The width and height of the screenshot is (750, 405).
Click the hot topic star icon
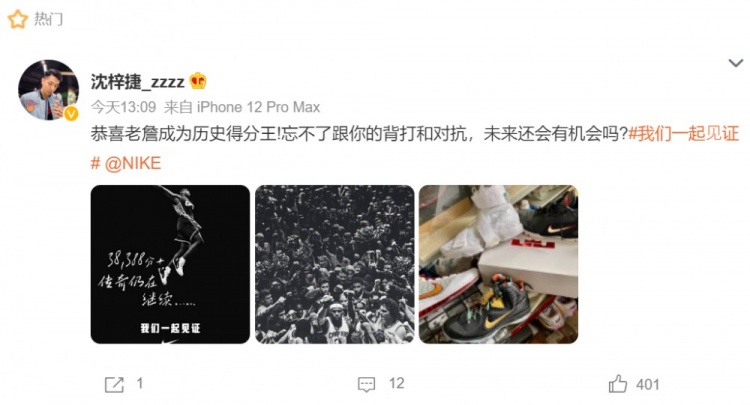(x=18, y=19)
